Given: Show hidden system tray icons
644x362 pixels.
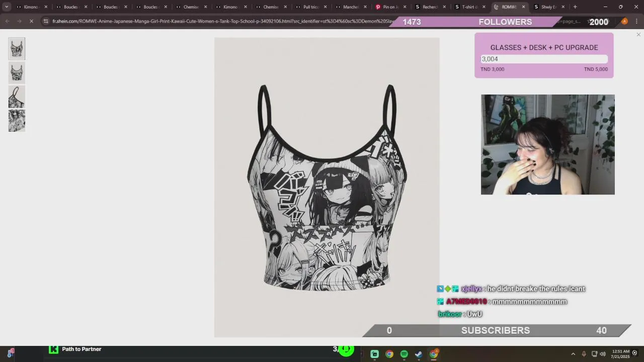Looking at the screenshot, I should (x=573, y=354).
